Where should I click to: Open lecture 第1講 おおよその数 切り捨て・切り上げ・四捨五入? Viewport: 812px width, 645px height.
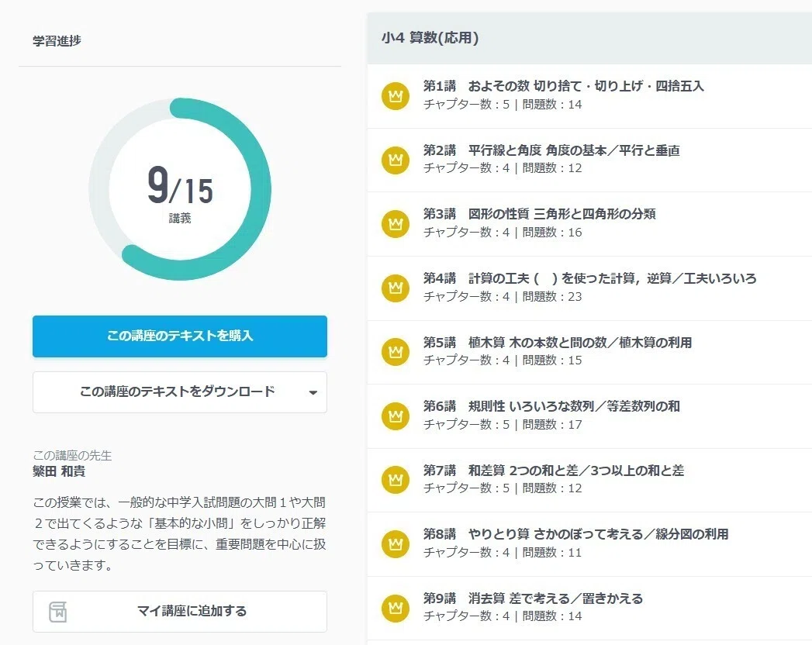click(x=589, y=96)
